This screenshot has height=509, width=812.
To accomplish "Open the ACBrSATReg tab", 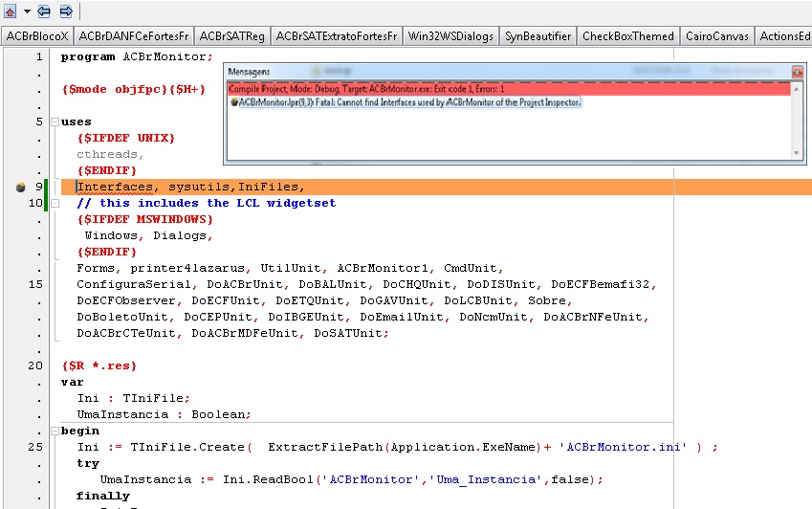I will [232, 36].
